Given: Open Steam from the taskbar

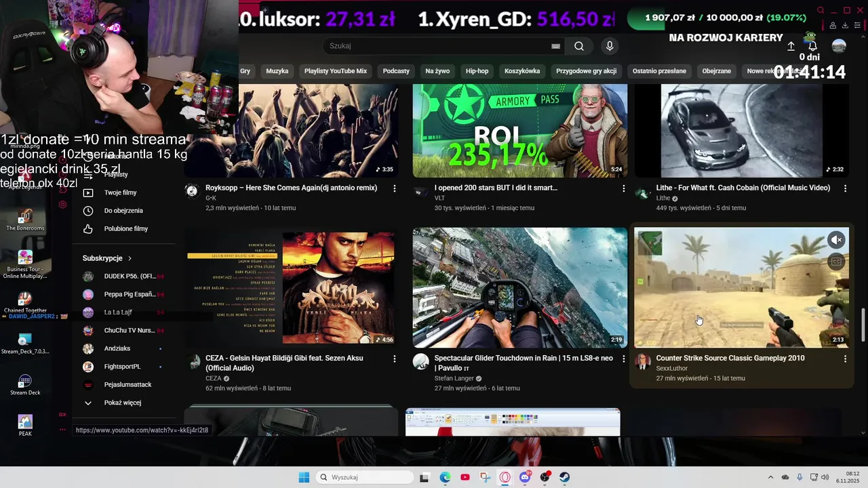Looking at the screenshot, I should 565,477.
